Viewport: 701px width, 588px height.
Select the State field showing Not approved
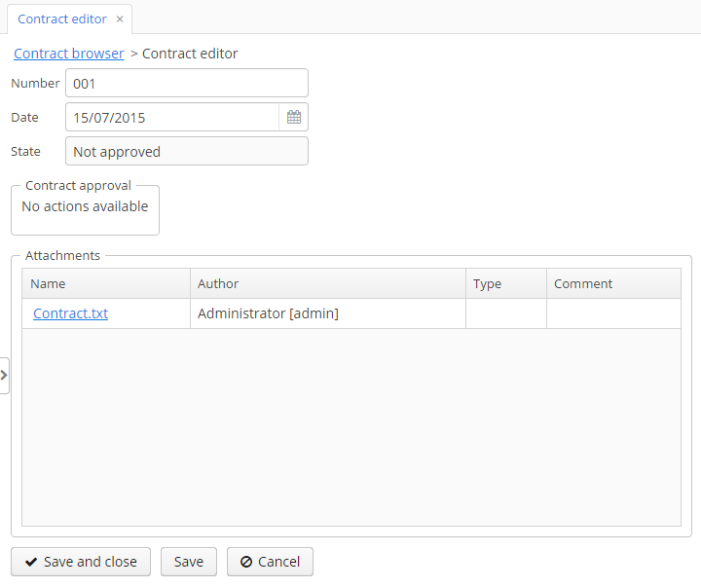[x=186, y=152]
